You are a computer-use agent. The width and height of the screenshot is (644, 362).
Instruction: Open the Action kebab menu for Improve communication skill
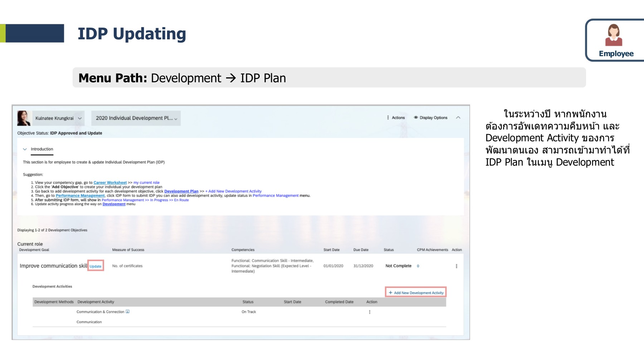456,266
